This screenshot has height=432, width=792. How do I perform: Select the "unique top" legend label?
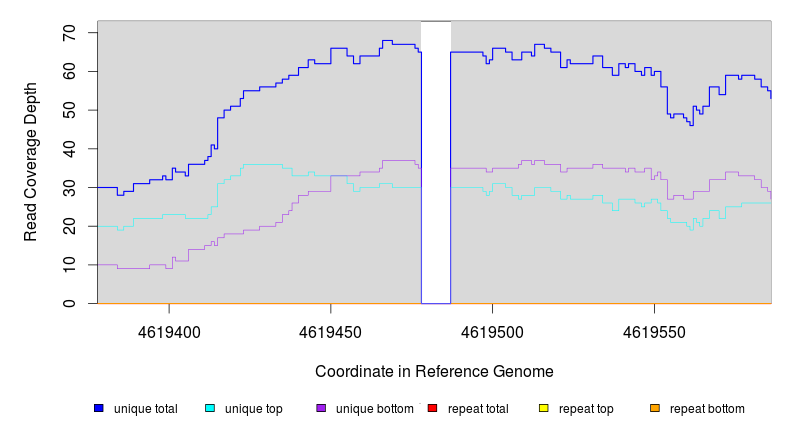pyautogui.click(x=254, y=409)
